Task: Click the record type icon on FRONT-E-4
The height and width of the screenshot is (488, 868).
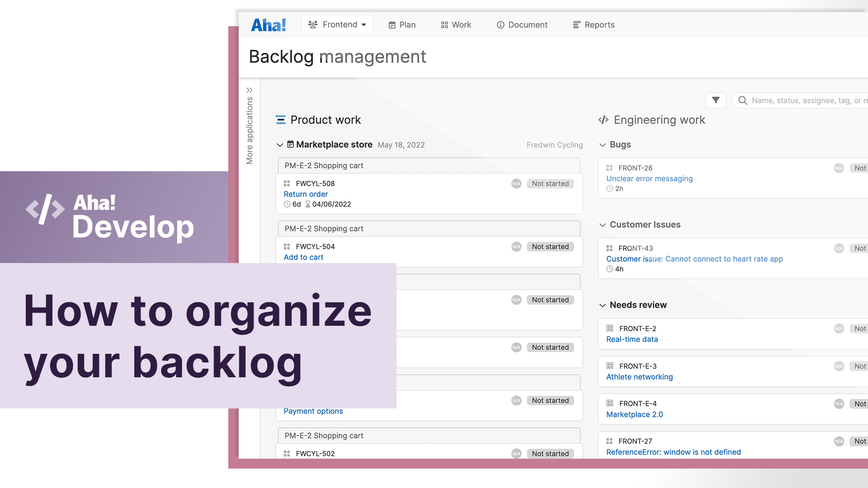Action: click(610, 404)
